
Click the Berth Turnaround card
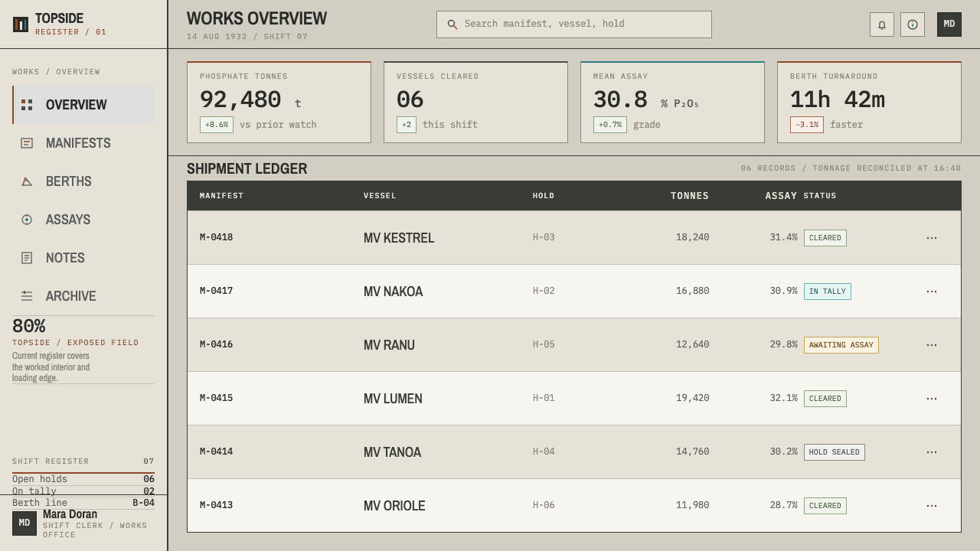869,102
